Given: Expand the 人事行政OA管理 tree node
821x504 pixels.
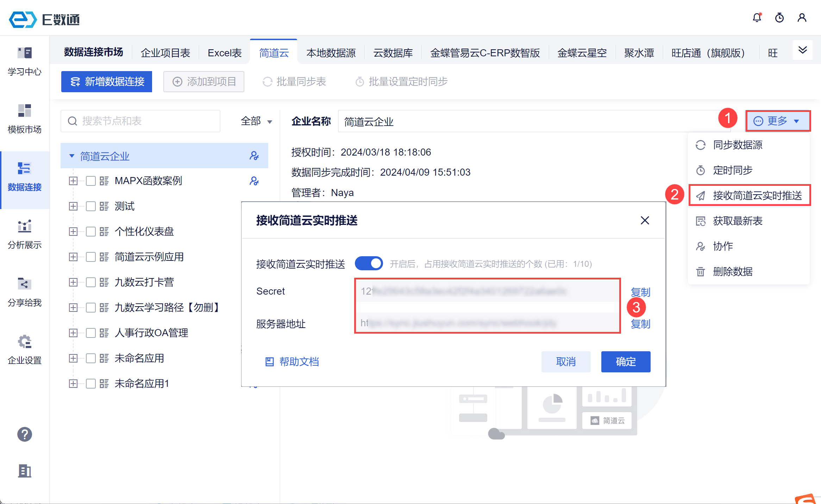Looking at the screenshot, I should [x=73, y=333].
